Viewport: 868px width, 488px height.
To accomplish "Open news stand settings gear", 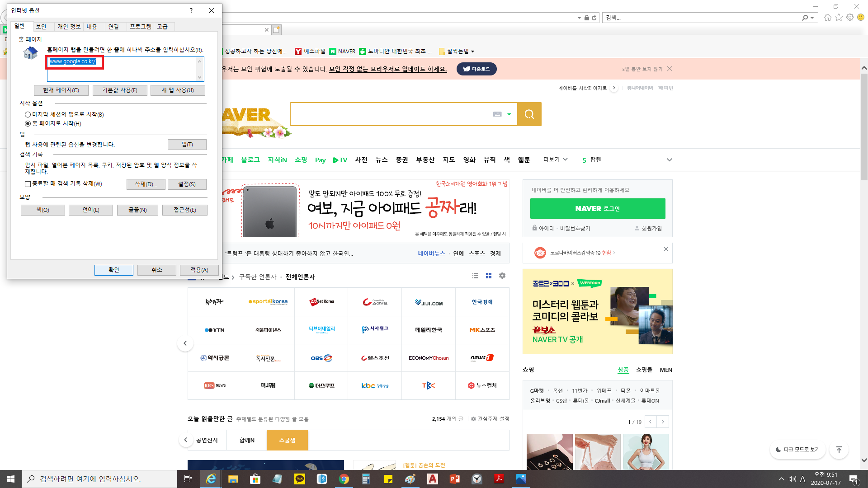I will 502,276.
